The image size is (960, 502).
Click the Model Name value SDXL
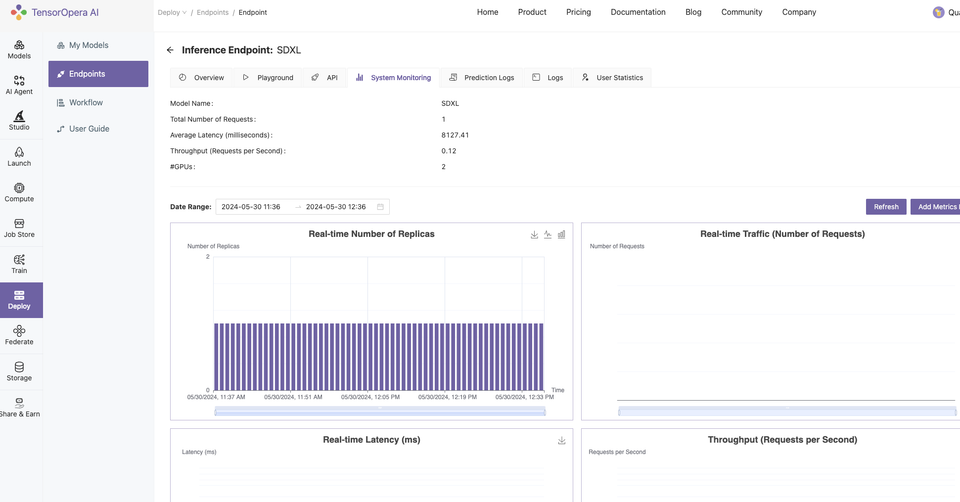[450, 103]
